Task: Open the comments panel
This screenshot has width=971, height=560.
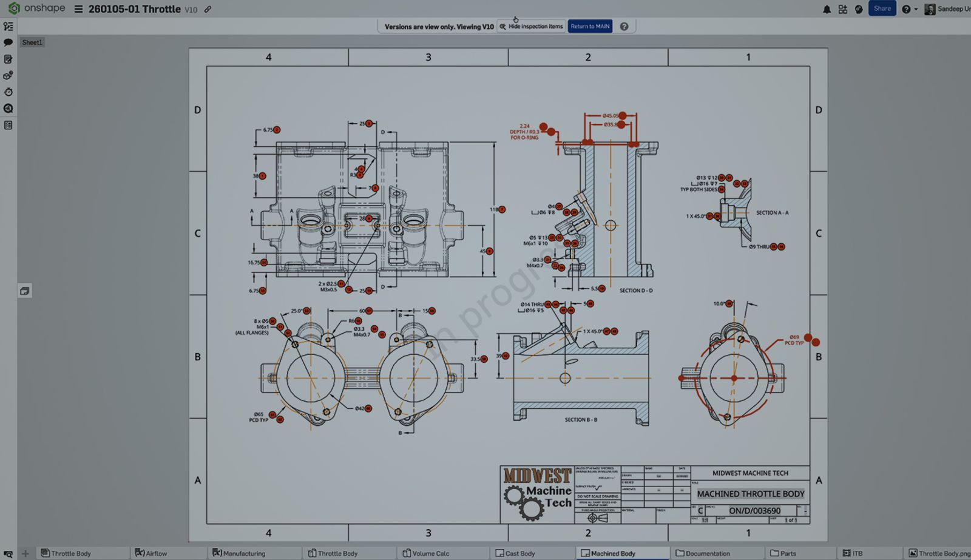Action: coord(8,42)
